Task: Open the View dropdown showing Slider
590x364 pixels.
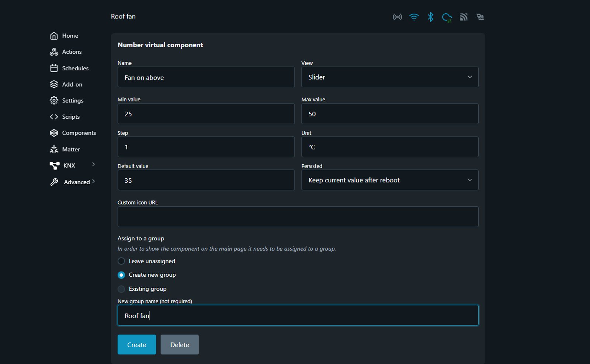Action: pyautogui.click(x=390, y=77)
